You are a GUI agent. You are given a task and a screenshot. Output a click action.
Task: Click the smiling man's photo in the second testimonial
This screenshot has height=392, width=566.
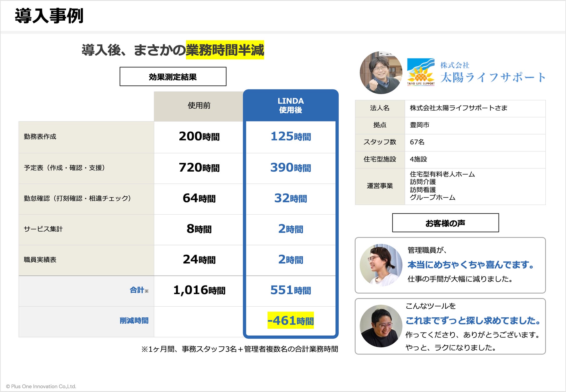381,326
